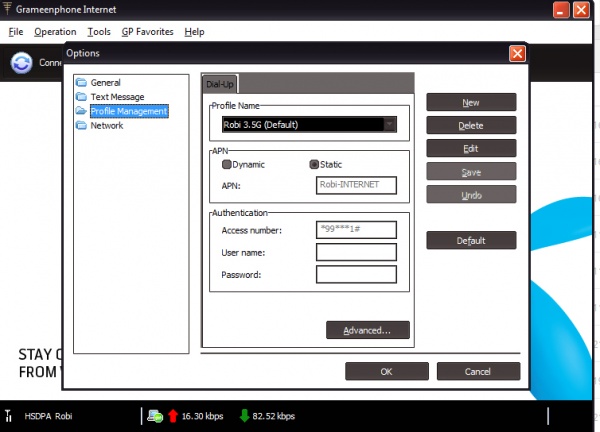Viewport: 600px width, 432px height.
Task: Click Cancel in the Options dialog
Action: (478, 371)
